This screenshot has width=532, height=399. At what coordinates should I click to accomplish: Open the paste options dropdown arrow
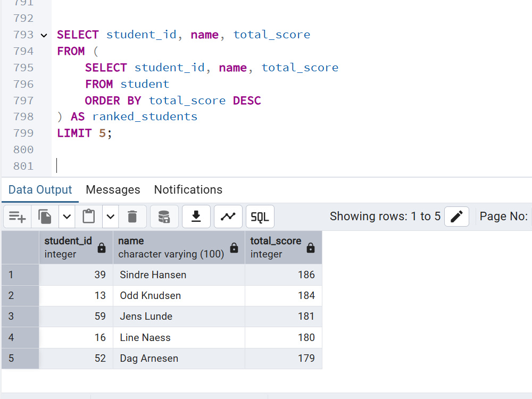click(x=111, y=217)
